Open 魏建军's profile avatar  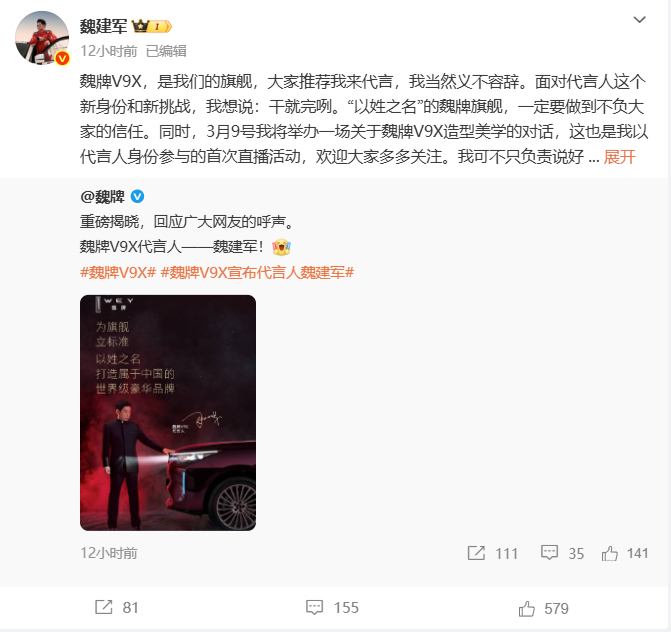[x=42, y=38]
